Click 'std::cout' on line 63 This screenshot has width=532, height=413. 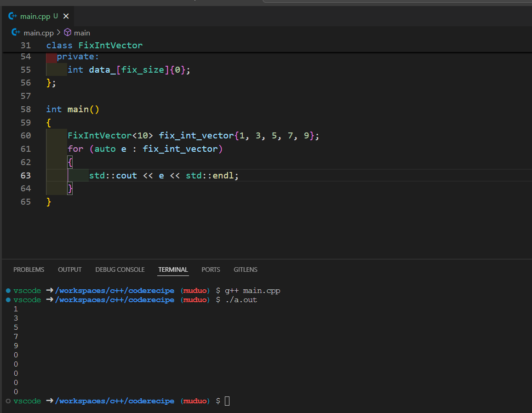[x=113, y=175]
